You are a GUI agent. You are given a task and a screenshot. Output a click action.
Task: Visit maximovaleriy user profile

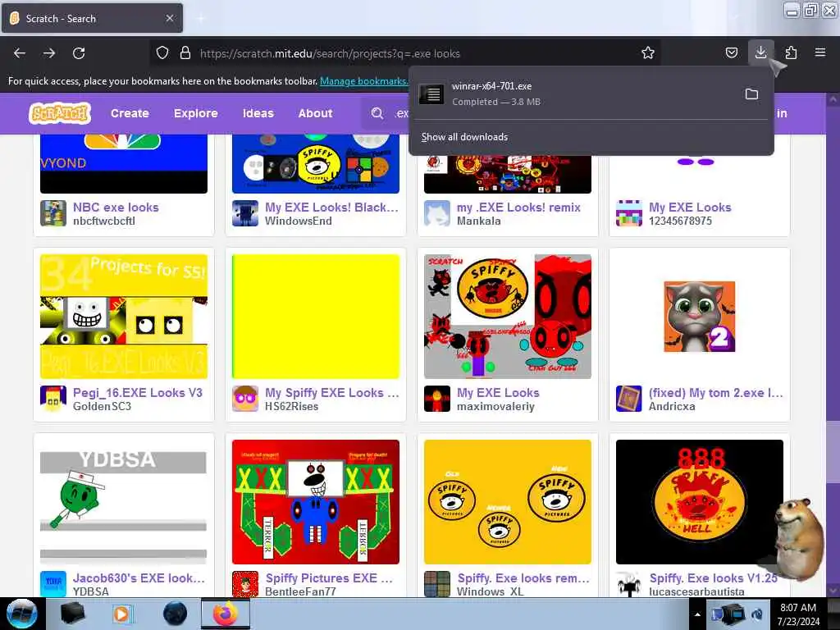495,406
